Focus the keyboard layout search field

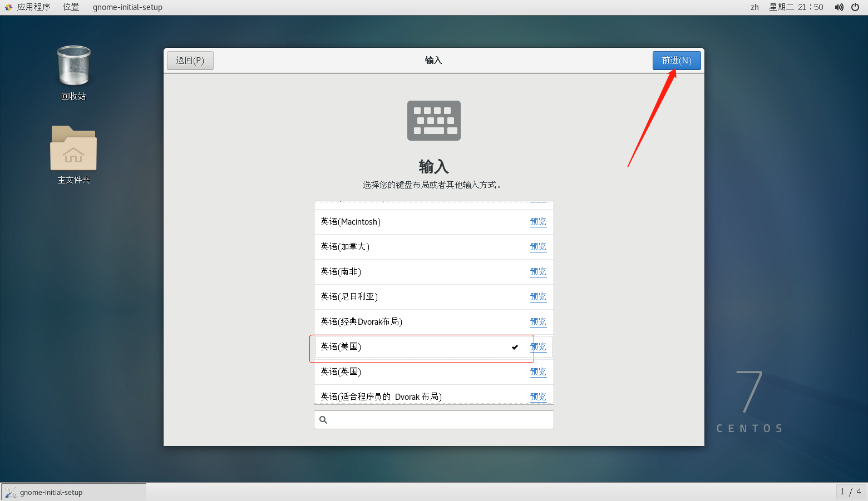tap(434, 420)
